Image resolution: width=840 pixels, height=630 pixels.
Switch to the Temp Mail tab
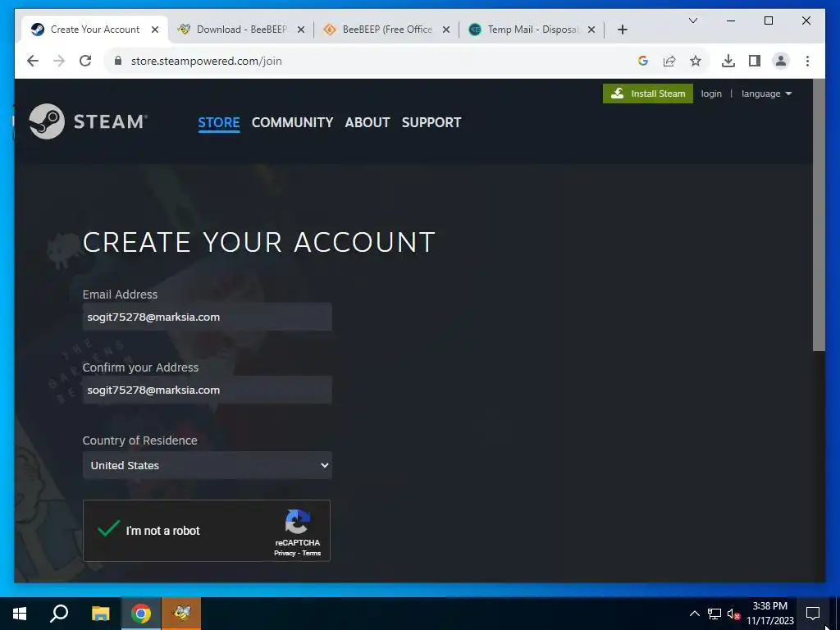(532, 30)
